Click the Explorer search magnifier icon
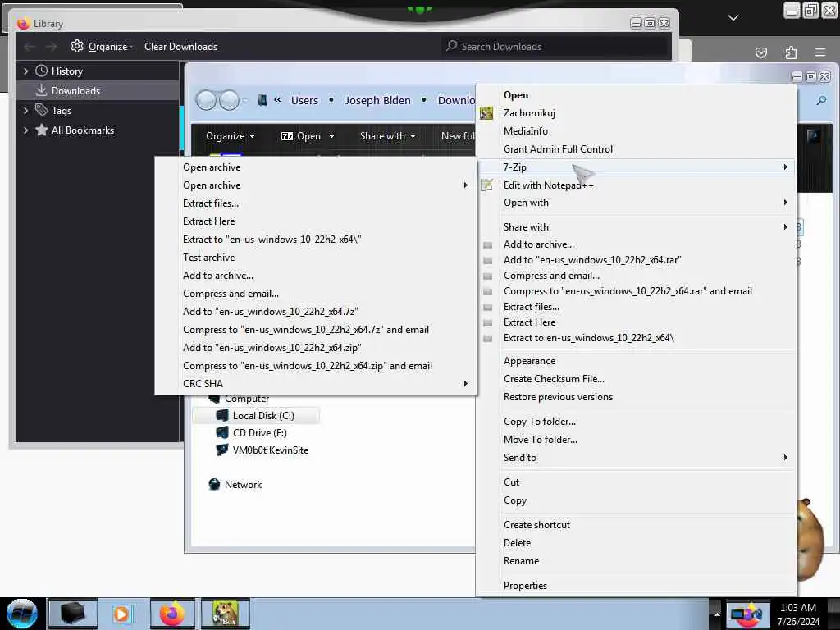Image resolution: width=840 pixels, height=630 pixels. tap(820, 100)
